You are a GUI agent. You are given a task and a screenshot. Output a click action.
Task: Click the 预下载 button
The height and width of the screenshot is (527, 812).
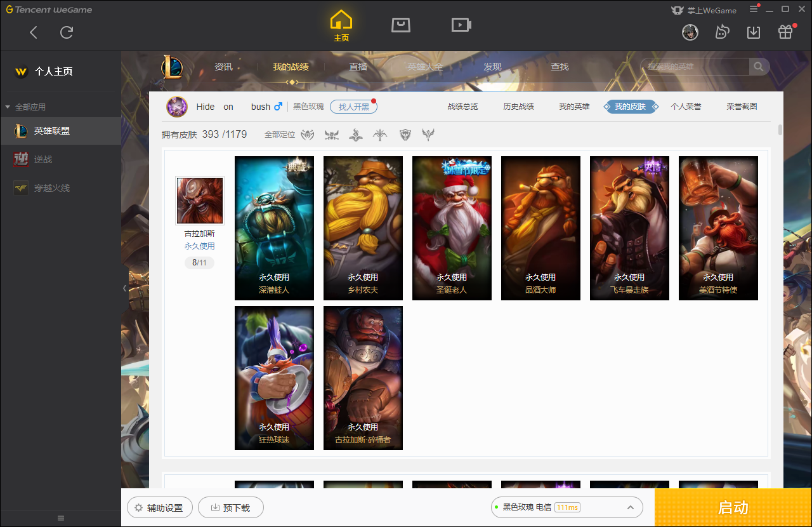pyautogui.click(x=231, y=508)
